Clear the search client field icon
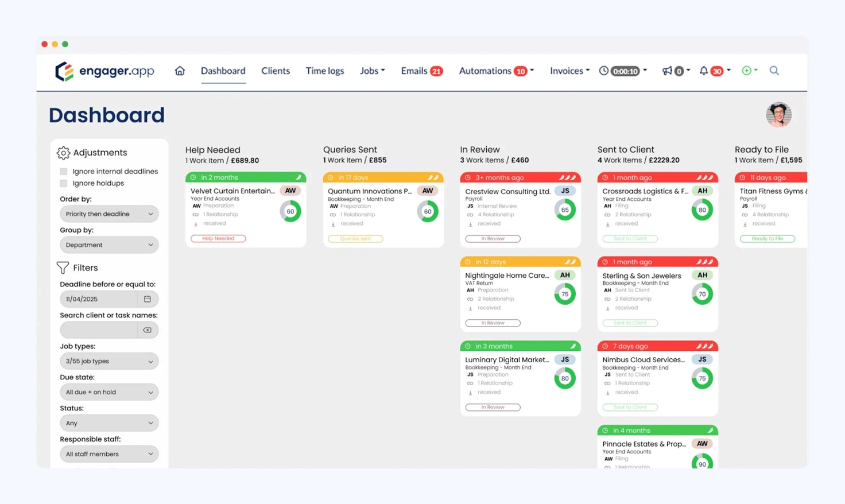 tap(148, 330)
